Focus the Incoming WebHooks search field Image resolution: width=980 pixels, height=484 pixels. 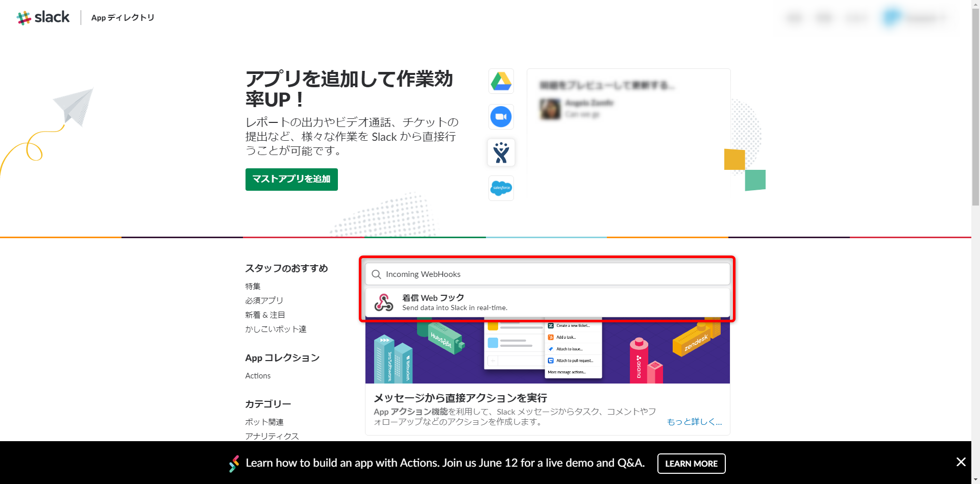click(x=548, y=274)
